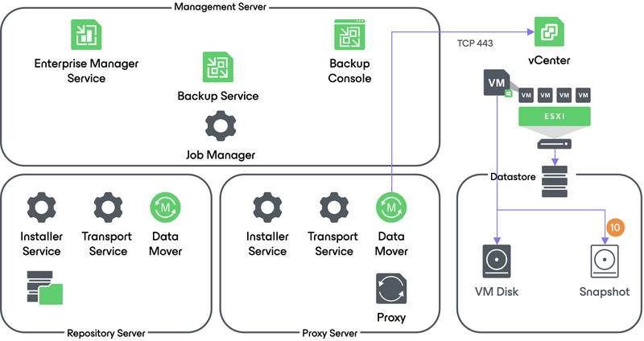
Task: Click the Installer Service gear in Repository Server
Action: point(41,207)
